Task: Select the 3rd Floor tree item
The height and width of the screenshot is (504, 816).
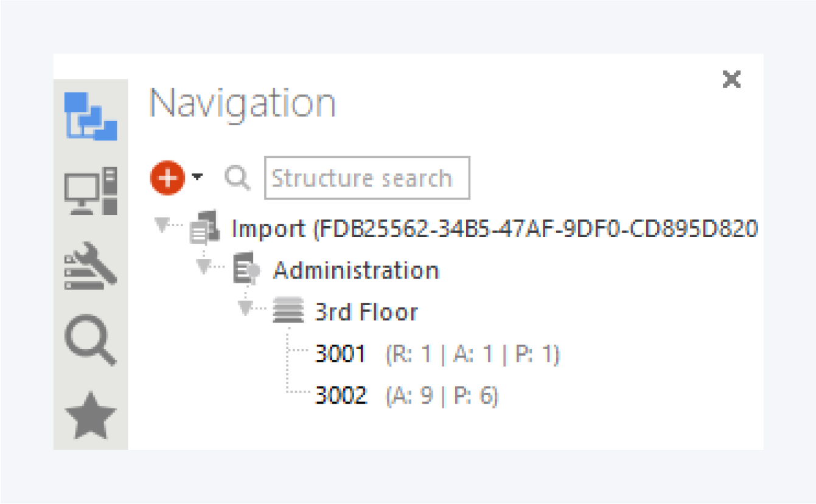Action: click(x=366, y=312)
